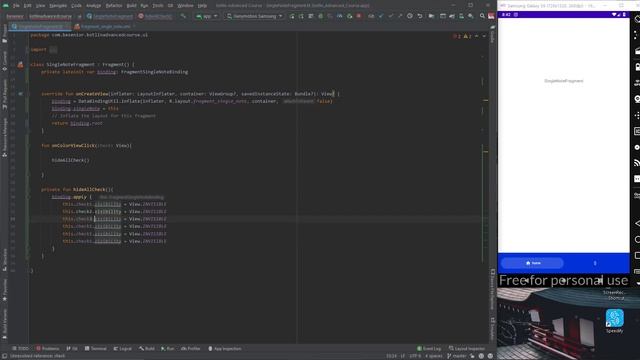Screen dimensions: 640x360
Task: Open the Build tool window
Action: coord(147,349)
